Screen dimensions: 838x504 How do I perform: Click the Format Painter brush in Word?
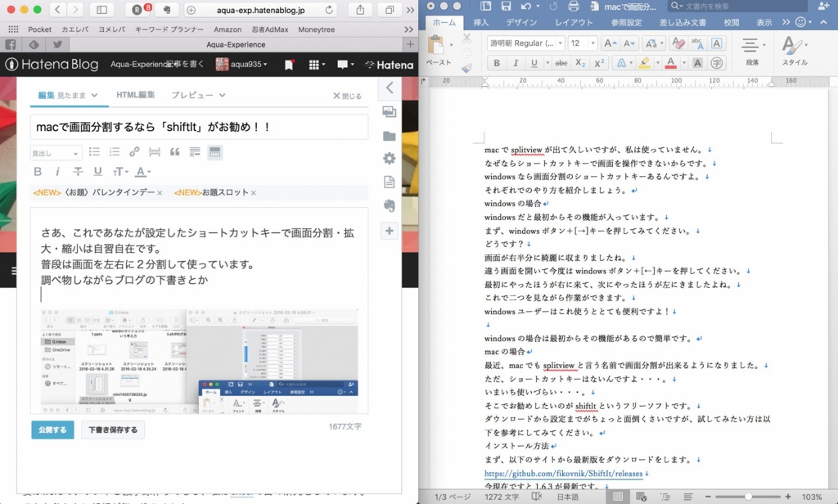coord(466,68)
